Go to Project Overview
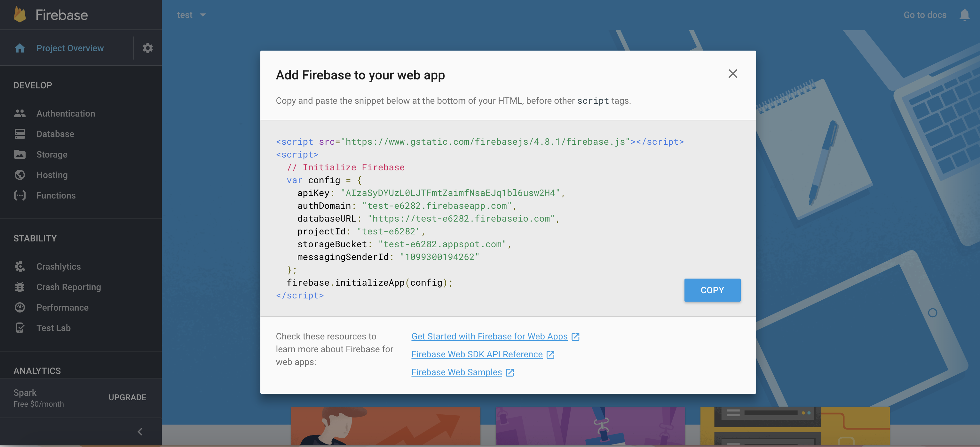The width and height of the screenshot is (980, 447). pos(70,48)
